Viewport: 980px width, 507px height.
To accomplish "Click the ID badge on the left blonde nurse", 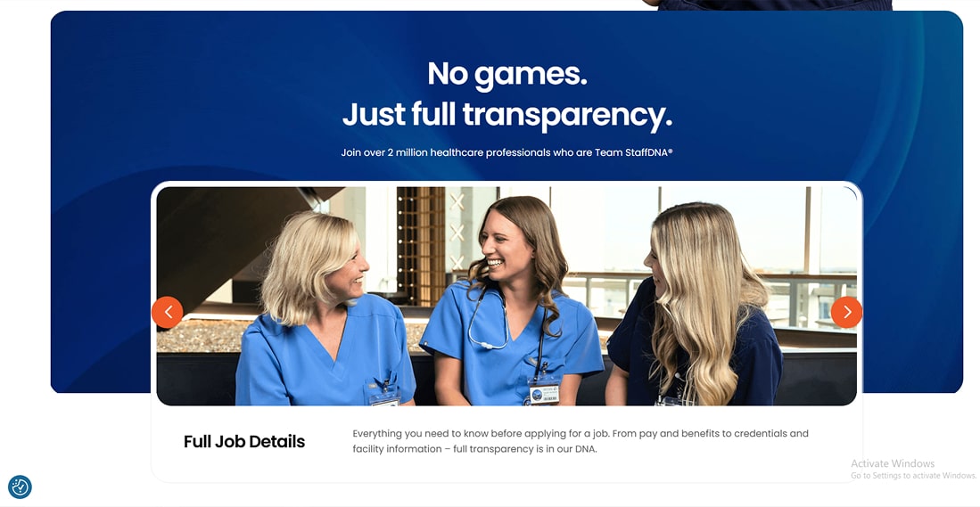I will click(383, 395).
